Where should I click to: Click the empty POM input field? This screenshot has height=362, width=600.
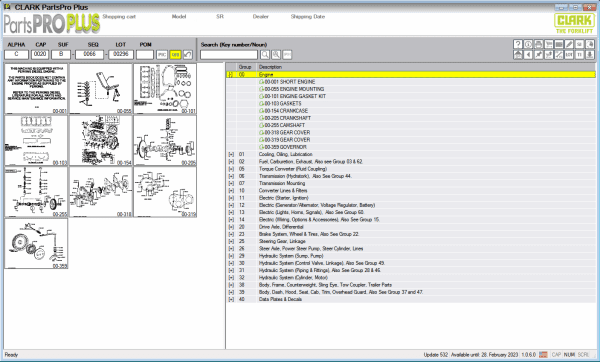pyautogui.click(x=145, y=55)
